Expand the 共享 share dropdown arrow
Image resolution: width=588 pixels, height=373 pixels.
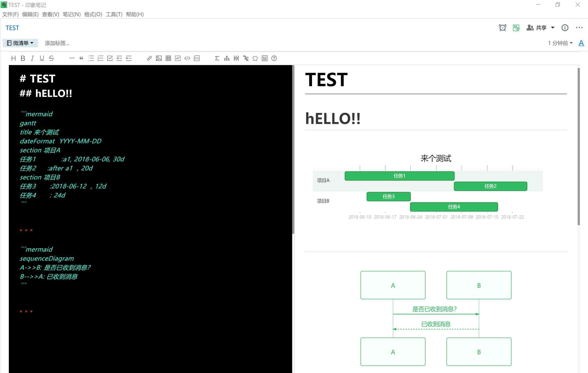553,28
